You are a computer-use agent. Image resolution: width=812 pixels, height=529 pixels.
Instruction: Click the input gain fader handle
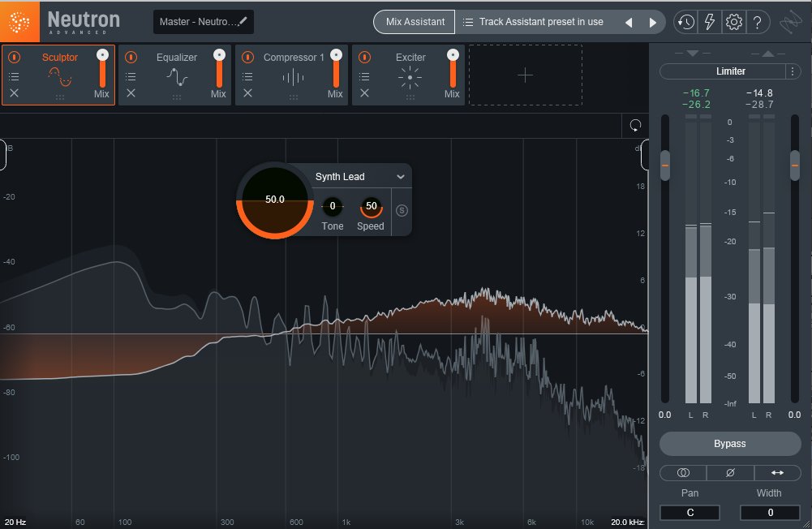pyautogui.click(x=665, y=166)
